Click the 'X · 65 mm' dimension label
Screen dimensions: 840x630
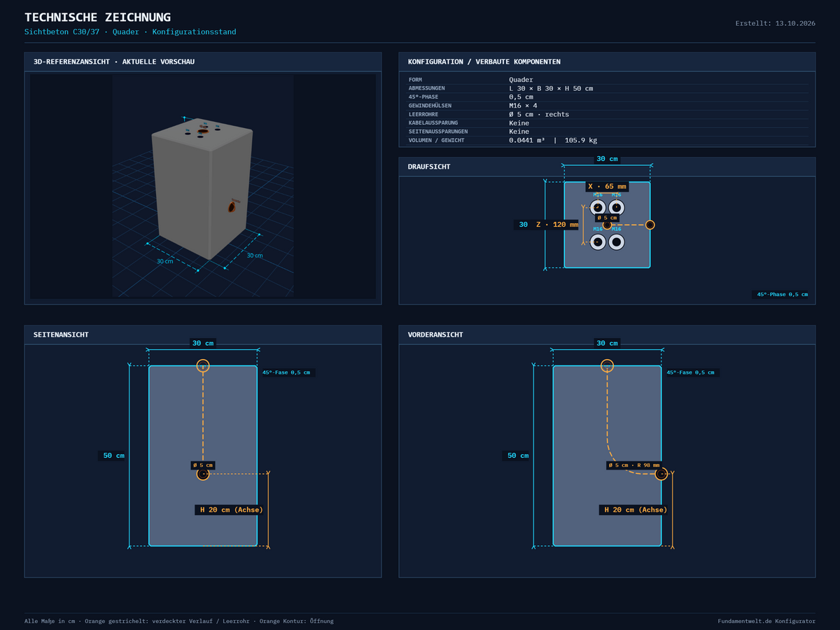(x=607, y=186)
